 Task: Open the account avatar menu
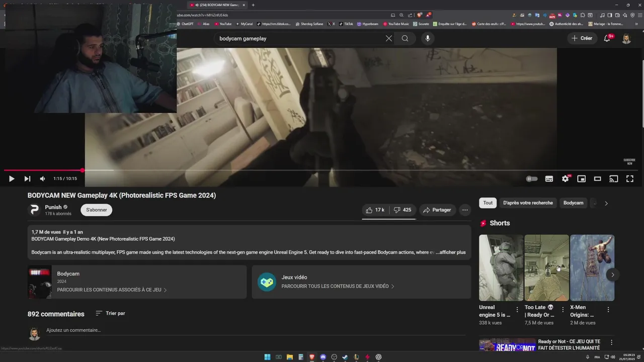[x=626, y=38]
